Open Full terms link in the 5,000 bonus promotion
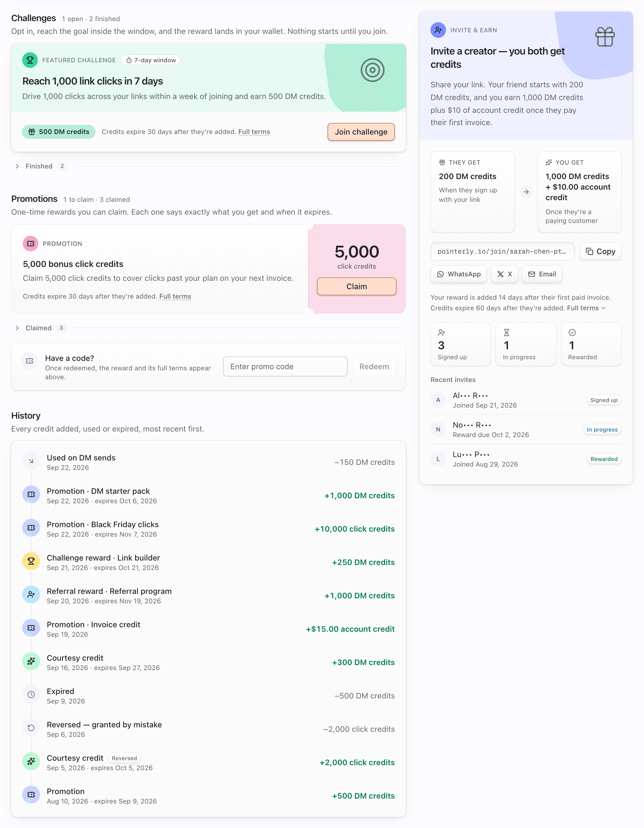Screen dimensions: 644x828 (x=175, y=296)
